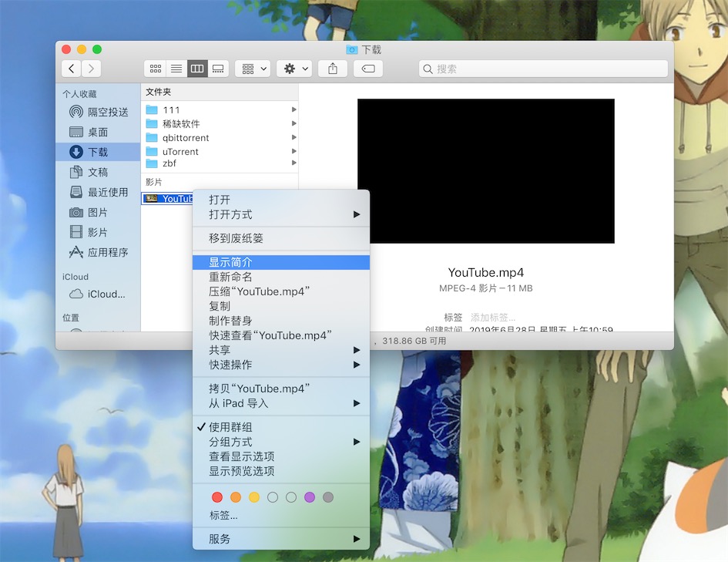Choose 显示简介 in the context menu
Image resolution: width=728 pixels, height=562 pixels.
click(281, 262)
